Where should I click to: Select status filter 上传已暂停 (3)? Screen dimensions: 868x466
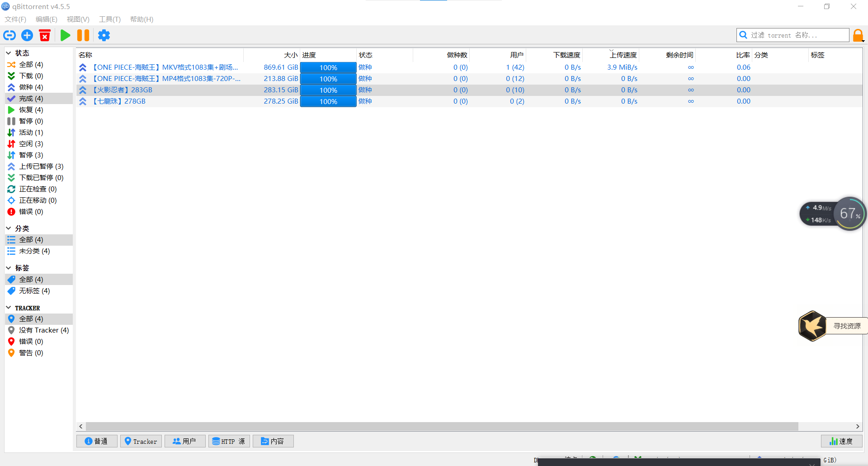(x=39, y=166)
